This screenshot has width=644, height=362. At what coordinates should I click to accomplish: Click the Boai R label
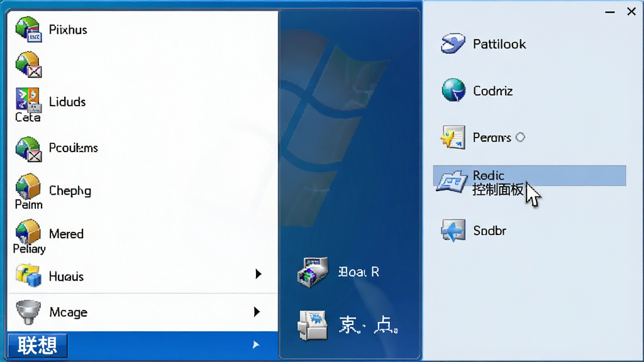pyautogui.click(x=358, y=271)
